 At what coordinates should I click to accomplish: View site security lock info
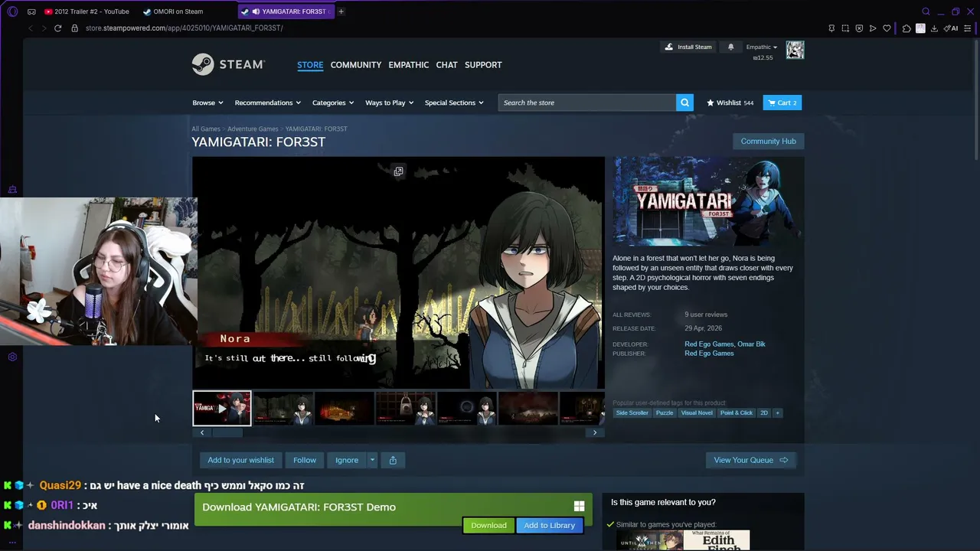click(74, 28)
